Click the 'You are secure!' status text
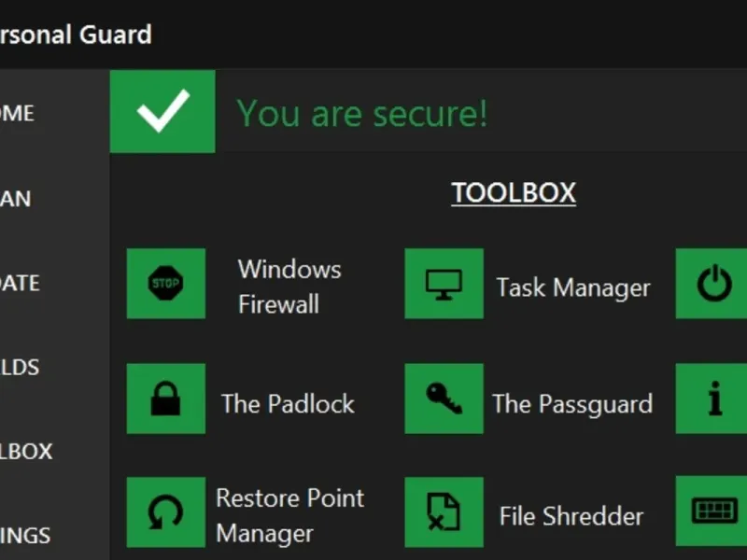This screenshot has width=747, height=560. pyautogui.click(x=361, y=113)
